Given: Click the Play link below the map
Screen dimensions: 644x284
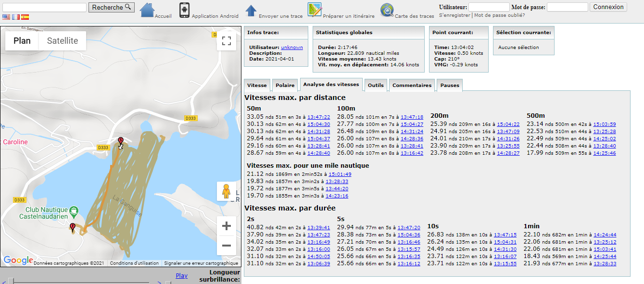Looking at the screenshot, I should 181,276.
